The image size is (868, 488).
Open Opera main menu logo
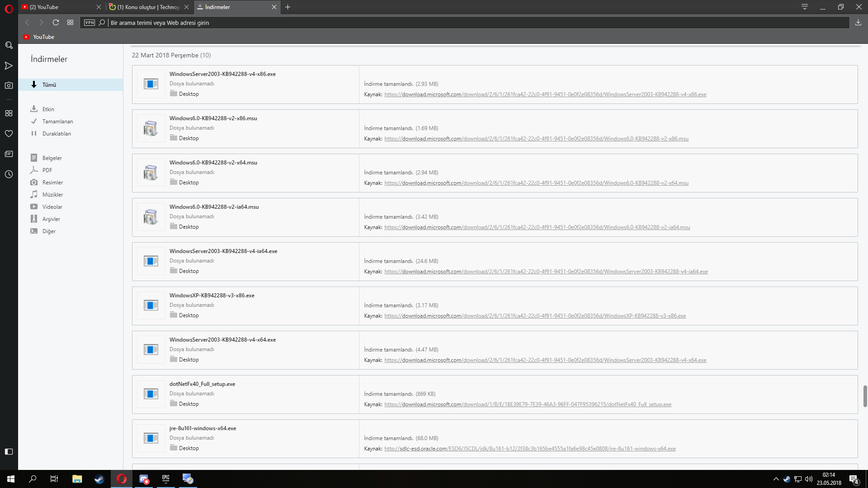coord(9,9)
